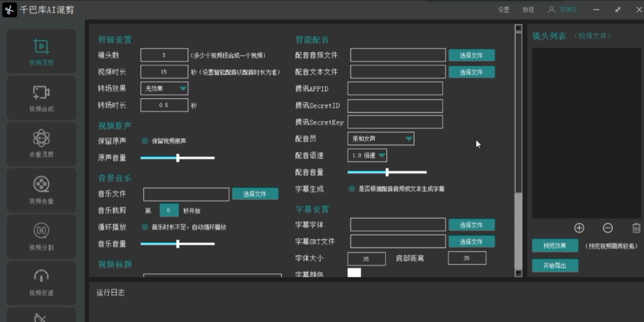Image resolution: width=644 pixels, height=322 pixels.
Task: Click the 开始导出 export button
Action: pyautogui.click(x=555, y=266)
